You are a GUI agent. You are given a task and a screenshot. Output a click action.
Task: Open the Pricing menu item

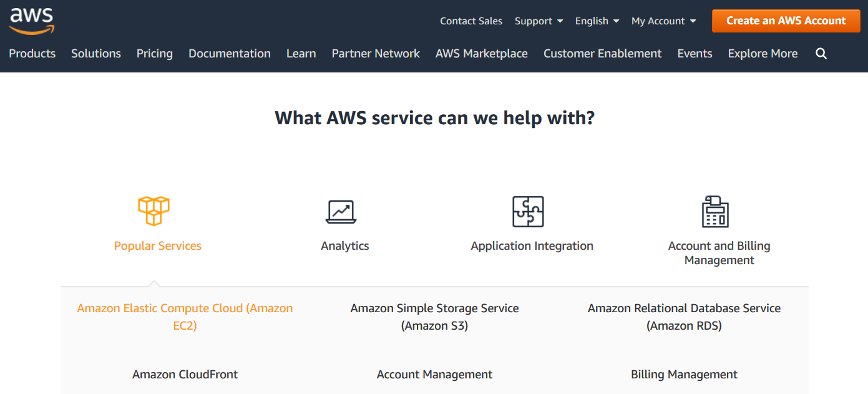point(155,54)
